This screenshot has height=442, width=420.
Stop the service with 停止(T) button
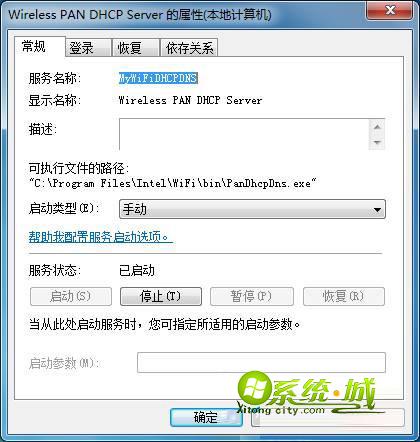(x=161, y=296)
